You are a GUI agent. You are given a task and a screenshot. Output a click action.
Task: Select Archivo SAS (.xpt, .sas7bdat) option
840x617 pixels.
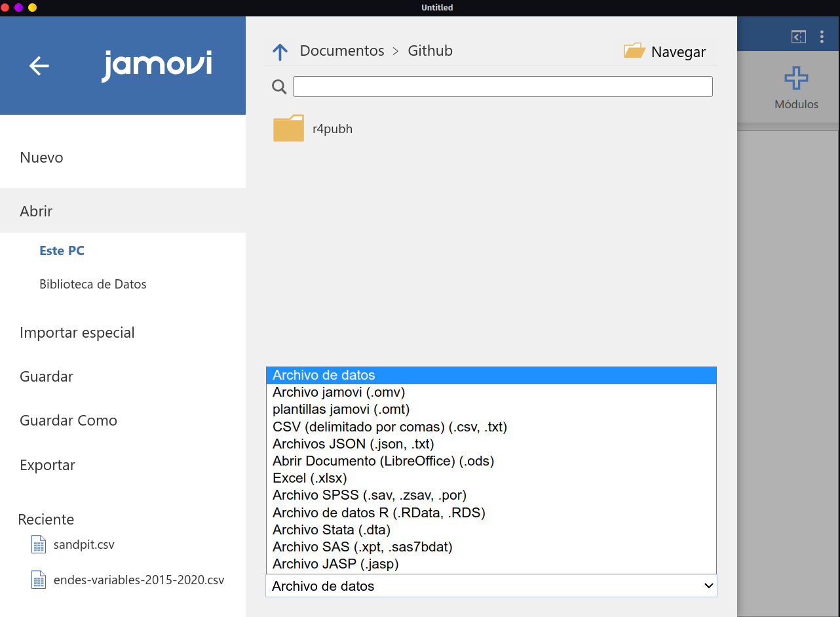coord(491,546)
